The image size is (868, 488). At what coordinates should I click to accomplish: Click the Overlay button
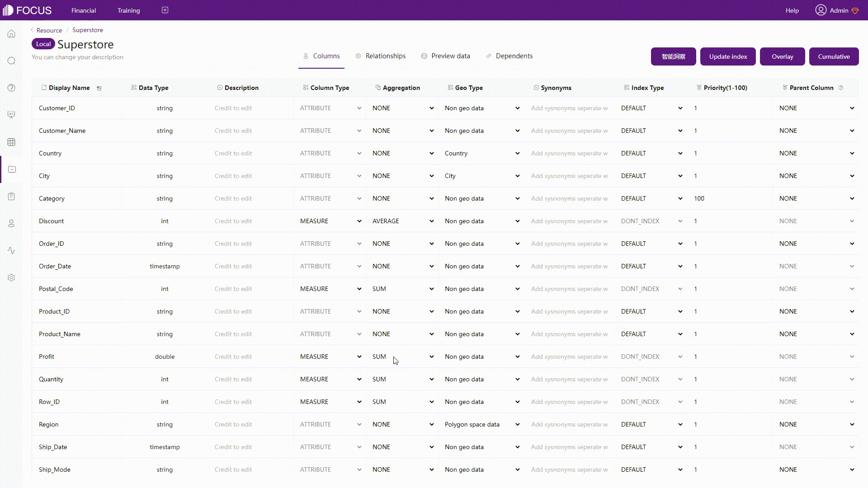click(783, 56)
